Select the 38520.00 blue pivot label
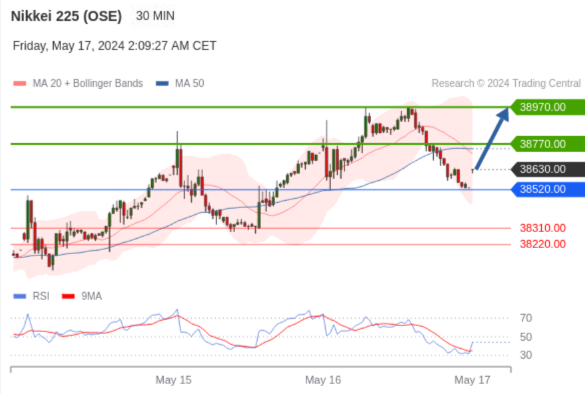The image size is (585, 394). pos(548,189)
